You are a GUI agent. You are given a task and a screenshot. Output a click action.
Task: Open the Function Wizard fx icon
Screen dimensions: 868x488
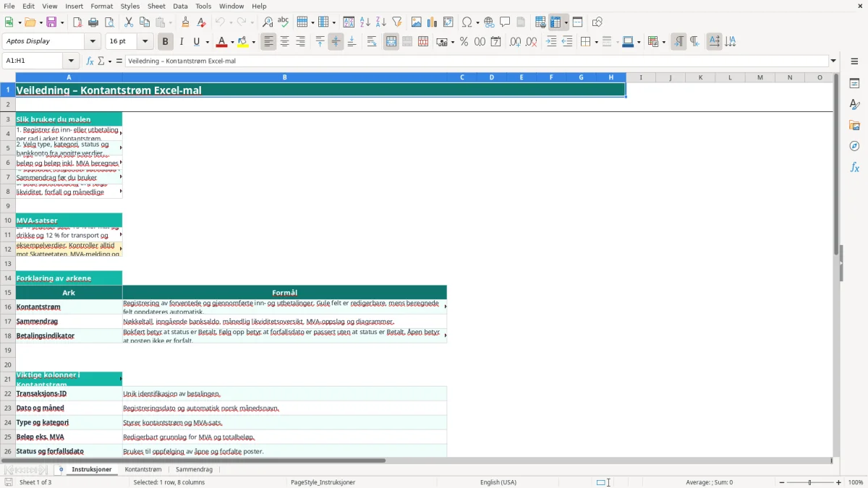90,61
